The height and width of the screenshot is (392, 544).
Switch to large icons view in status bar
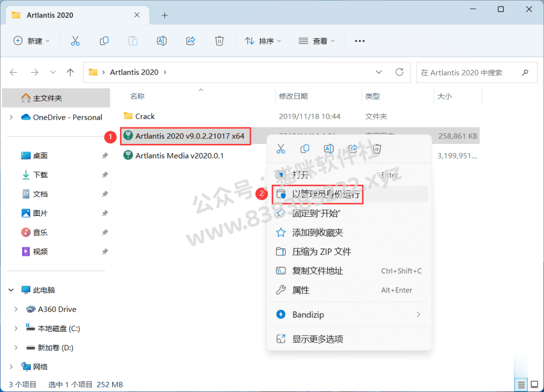(x=534, y=385)
